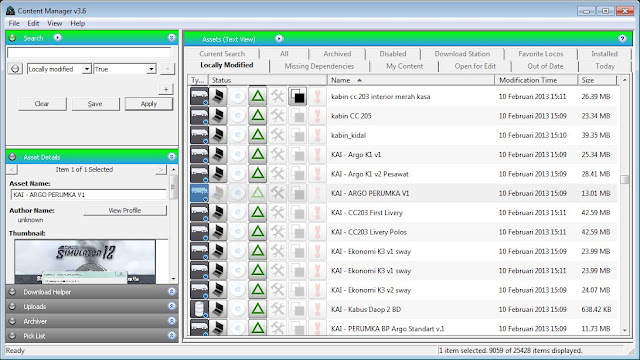Toggle the Download Helper panel indicator
Image resolution: width=640 pixels, height=360 pixels.
12,292
